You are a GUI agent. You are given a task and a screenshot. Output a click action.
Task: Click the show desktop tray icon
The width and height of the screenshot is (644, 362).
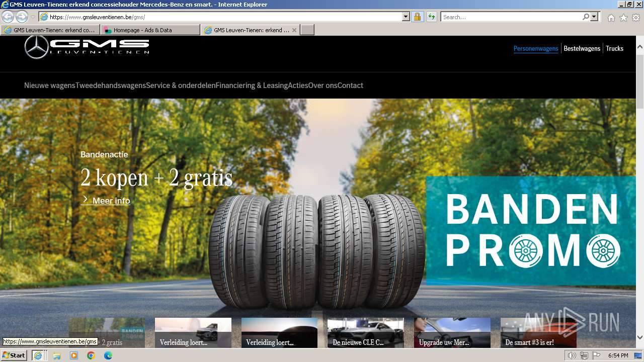click(638, 355)
